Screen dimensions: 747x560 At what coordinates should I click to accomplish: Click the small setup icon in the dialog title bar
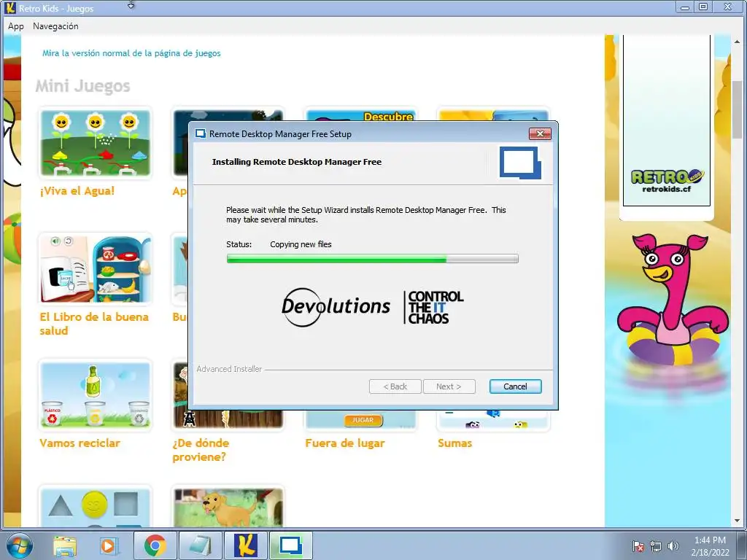point(201,134)
